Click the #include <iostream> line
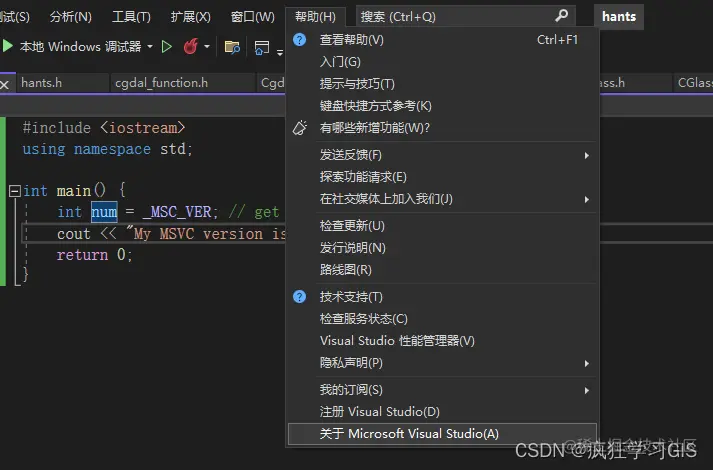 click(104, 128)
